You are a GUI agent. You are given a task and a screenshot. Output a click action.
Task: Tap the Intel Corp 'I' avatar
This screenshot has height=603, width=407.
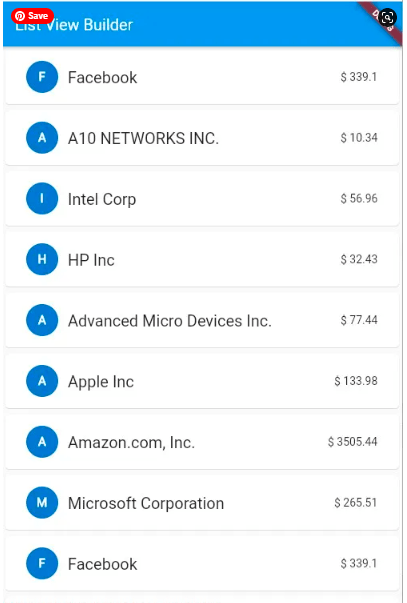42,198
